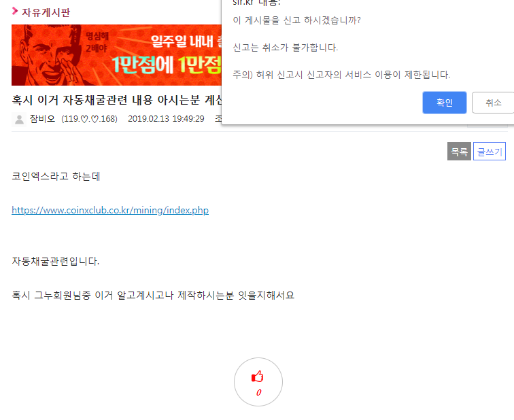Open the coinxclub.co.kr mining link
Viewport: 514px width, 420px height.
[110, 210]
